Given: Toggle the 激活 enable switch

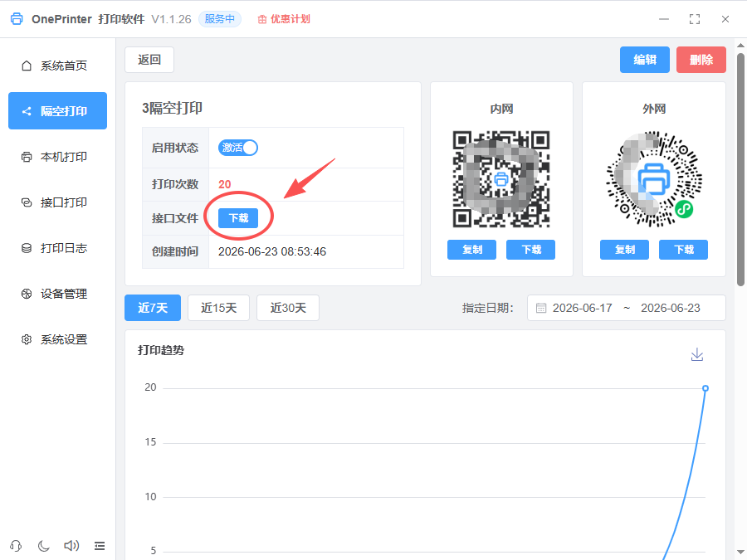Looking at the screenshot, I should click(237, 148).
